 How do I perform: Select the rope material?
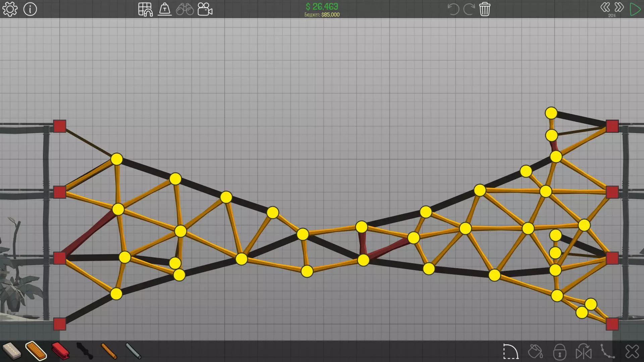(x=109, y=351)
